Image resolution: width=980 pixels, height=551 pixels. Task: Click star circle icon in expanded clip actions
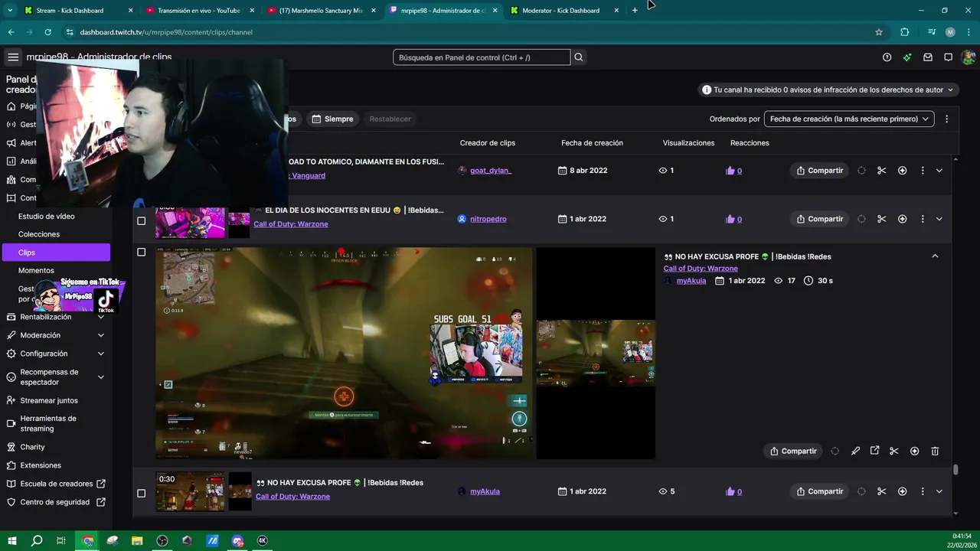(x=914, y=452)
